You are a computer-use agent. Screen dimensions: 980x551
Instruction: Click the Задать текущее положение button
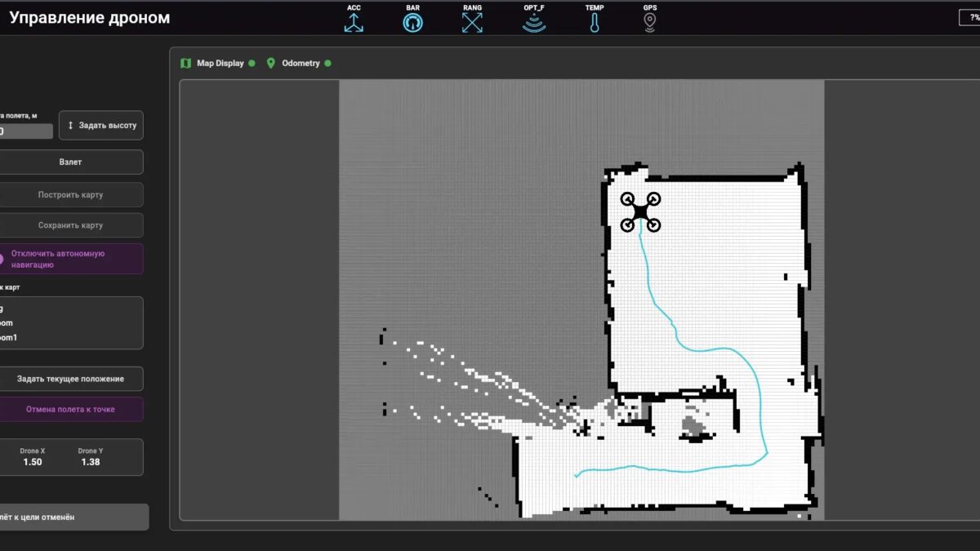pos(70,379)
